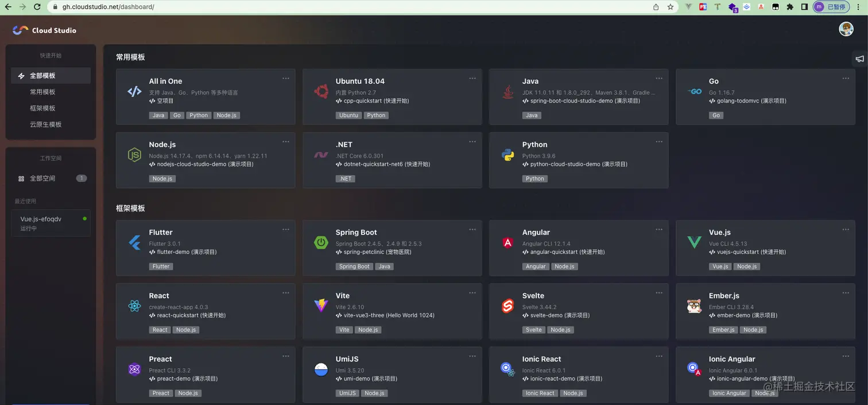
Task: Click the .NET template logo
Action: (x=321, y=155)
